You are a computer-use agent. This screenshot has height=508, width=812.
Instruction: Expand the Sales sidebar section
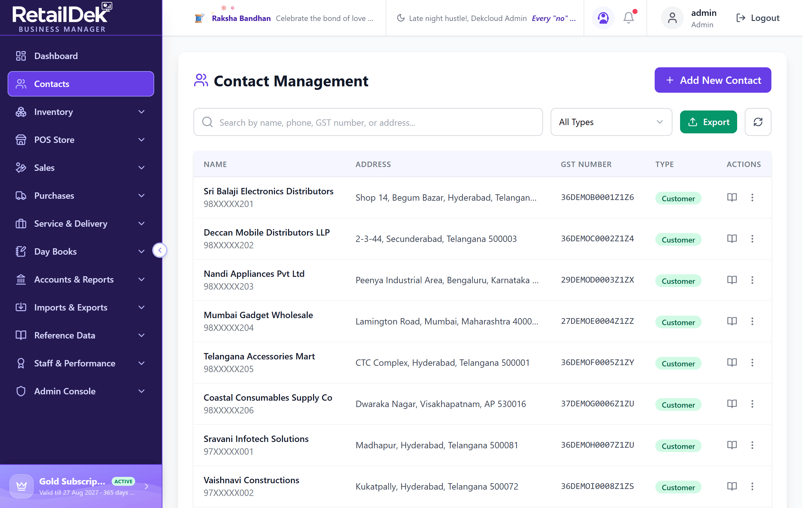click(x=81, y=168)
